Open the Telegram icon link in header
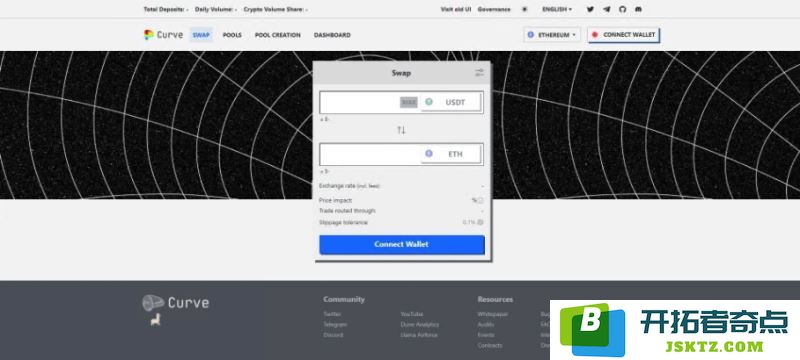Screen dimensions: 800x360 [x=606, y=9]
